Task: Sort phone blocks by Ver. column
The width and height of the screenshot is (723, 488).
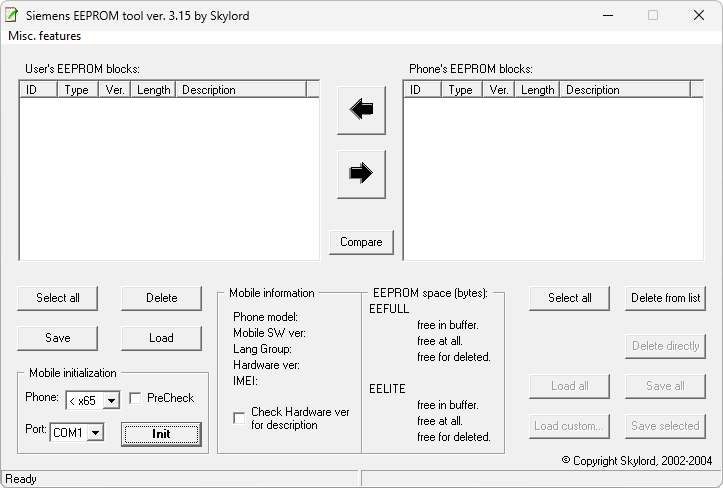Action: (499, 89)
